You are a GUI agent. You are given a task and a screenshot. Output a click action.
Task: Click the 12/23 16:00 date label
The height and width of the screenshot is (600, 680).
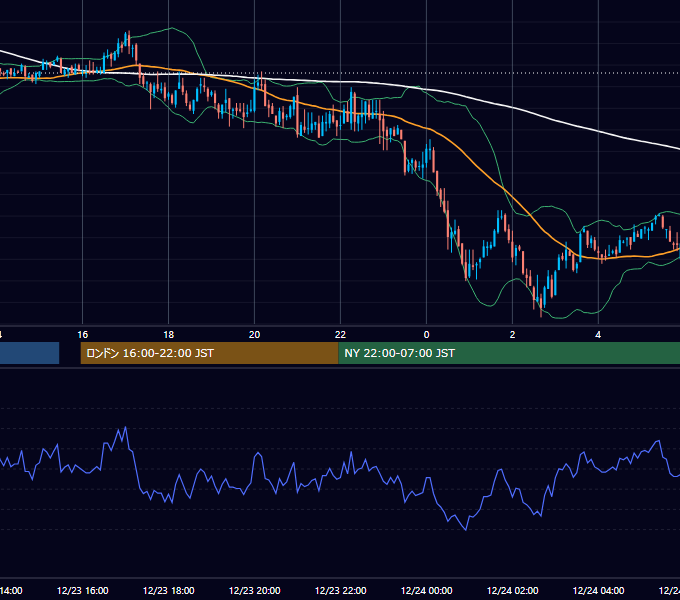[x=82, y=590]
